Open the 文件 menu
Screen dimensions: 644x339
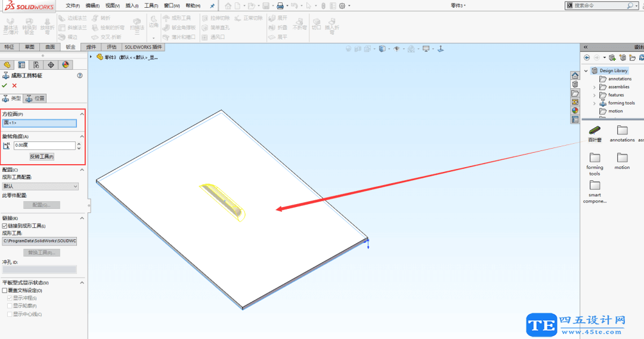tap(73, 6)
